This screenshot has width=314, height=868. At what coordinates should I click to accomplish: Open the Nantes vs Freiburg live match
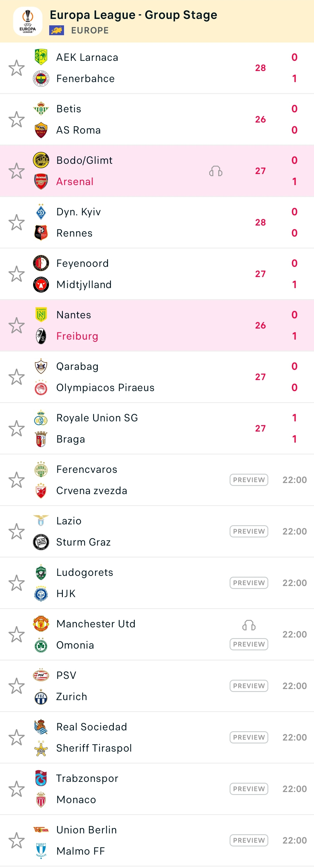pos(152,326)
